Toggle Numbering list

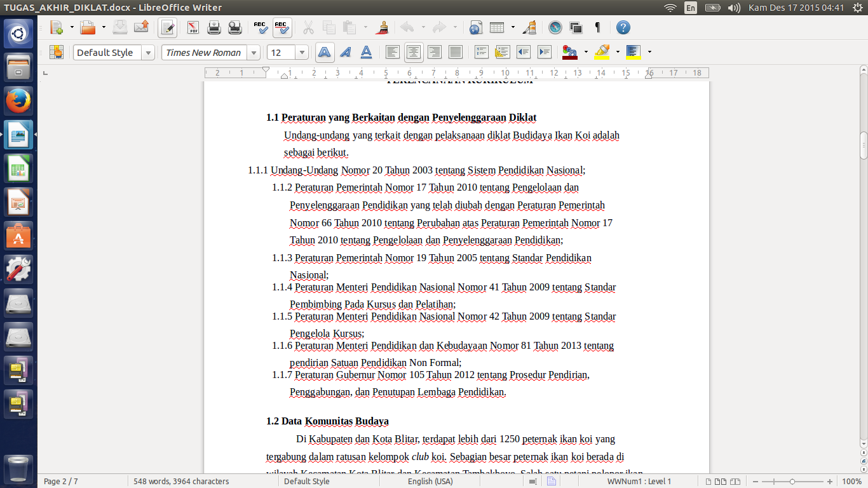(482, 52)
